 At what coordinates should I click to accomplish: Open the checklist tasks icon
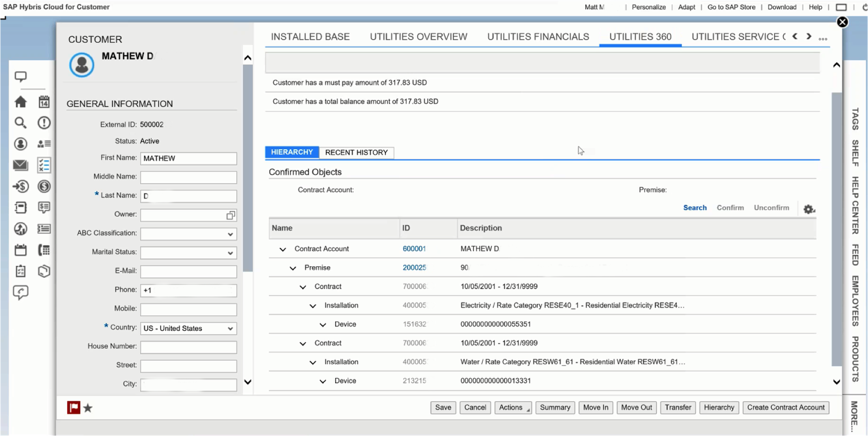[x=44, y=165]
